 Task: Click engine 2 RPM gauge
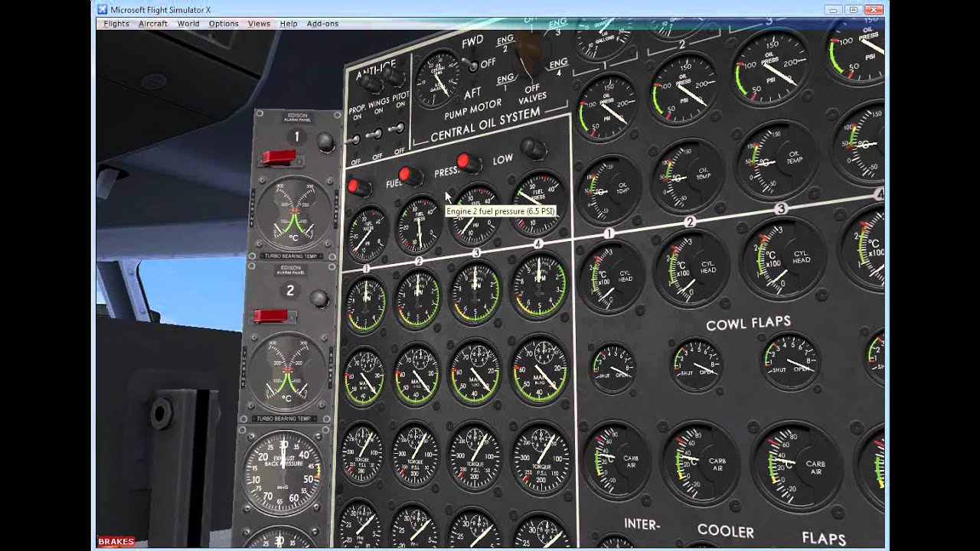[417, 299]
